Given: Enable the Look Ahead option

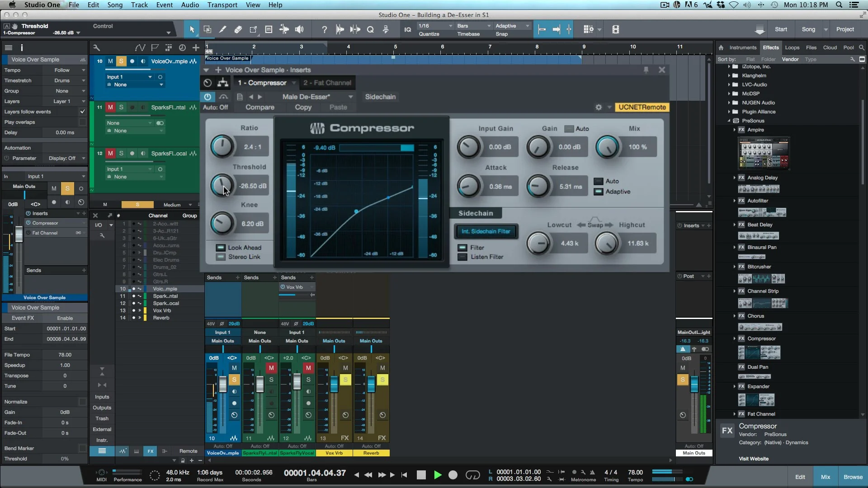Looking at the screenshot, I should 221,248.
